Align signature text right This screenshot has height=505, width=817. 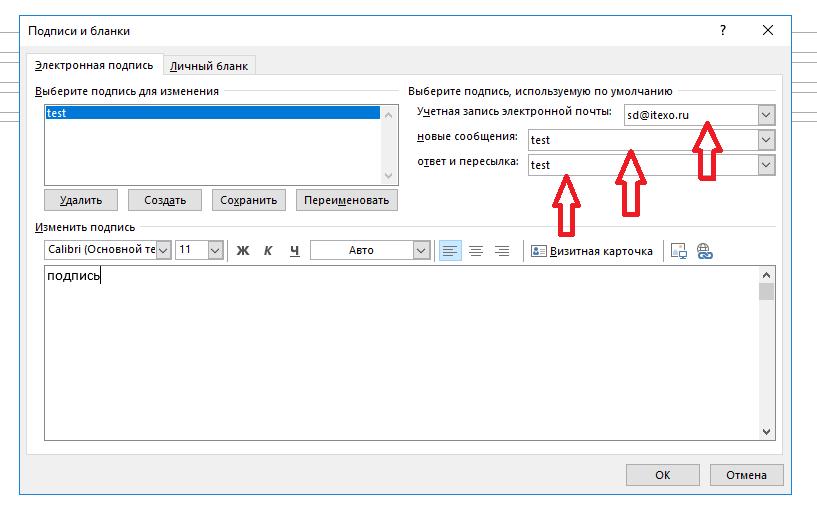502,251
